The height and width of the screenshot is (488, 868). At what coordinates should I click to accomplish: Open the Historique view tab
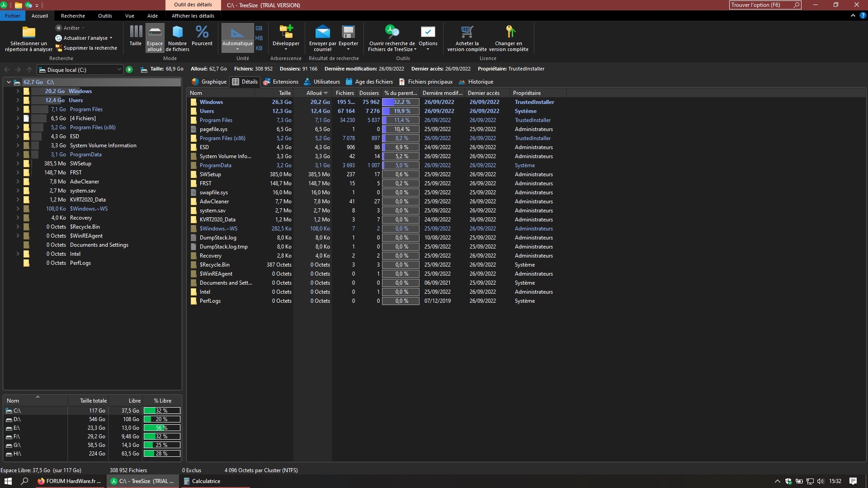(476, 82)
